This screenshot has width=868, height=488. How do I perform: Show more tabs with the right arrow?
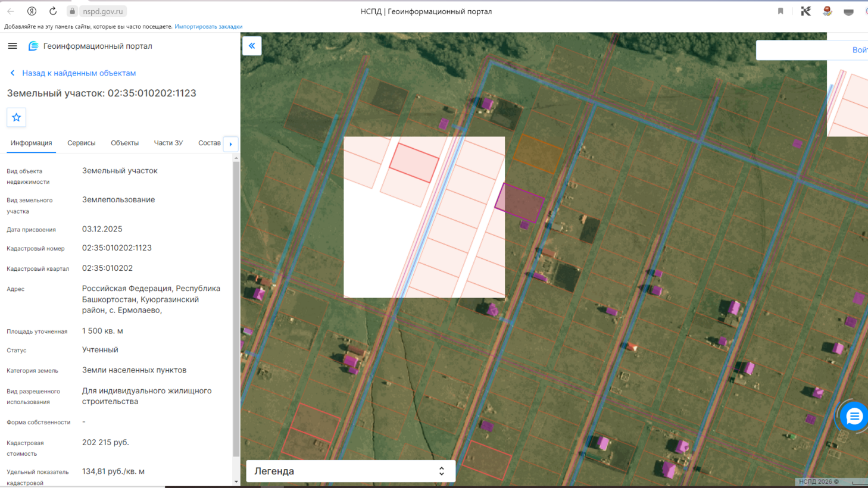231,143
